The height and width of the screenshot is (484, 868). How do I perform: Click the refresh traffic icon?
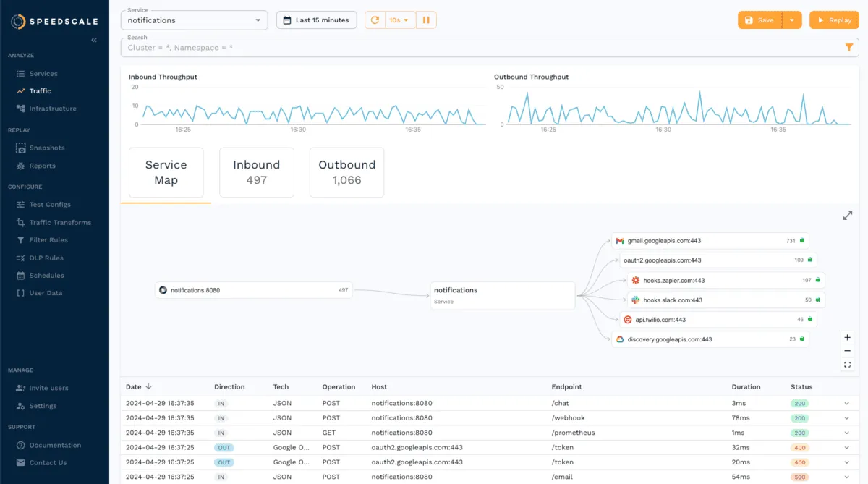[x=374, y=20]
